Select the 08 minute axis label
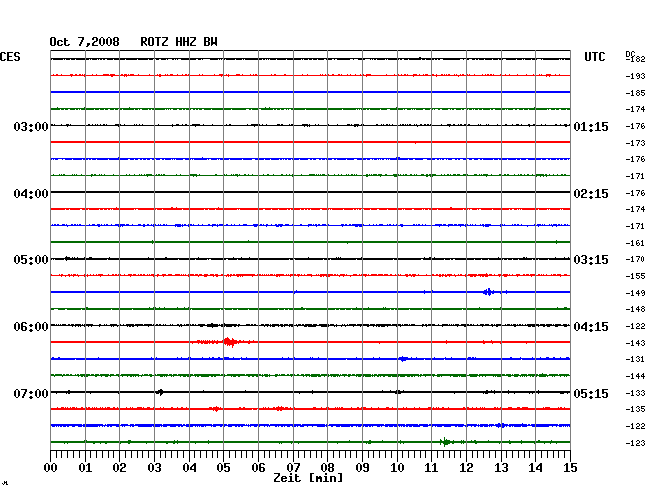Screen dimensions: 650x494 pos(327,468)
